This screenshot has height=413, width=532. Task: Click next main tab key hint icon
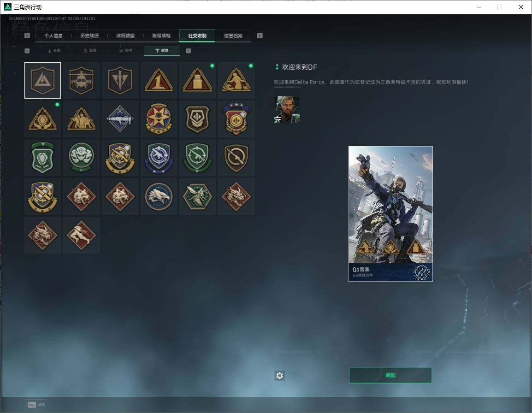point(260,35)
